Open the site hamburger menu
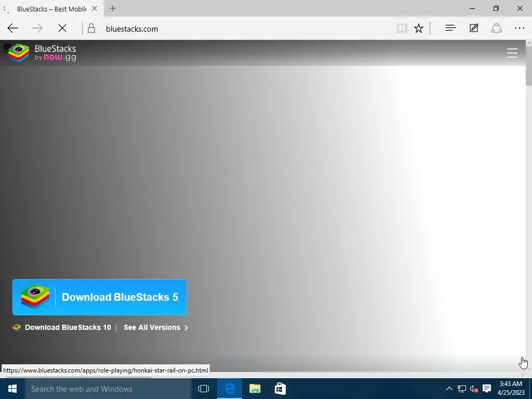The width and height of the screenshot is (532, 399). (512, 52)
